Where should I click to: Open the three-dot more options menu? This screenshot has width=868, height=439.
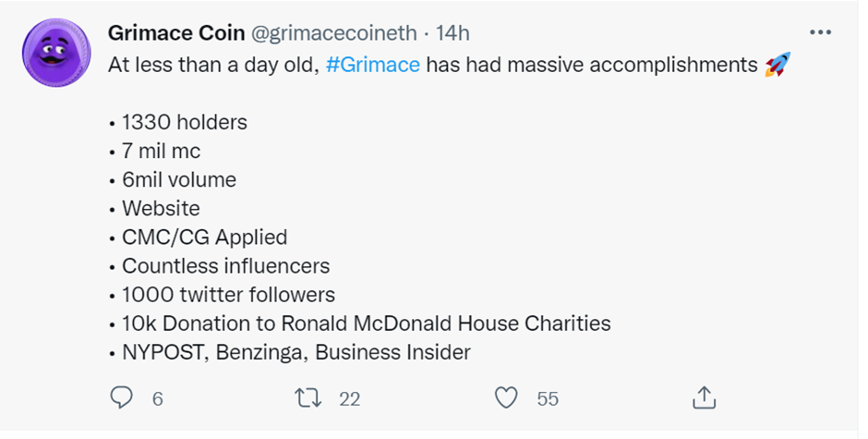(820, 32)
